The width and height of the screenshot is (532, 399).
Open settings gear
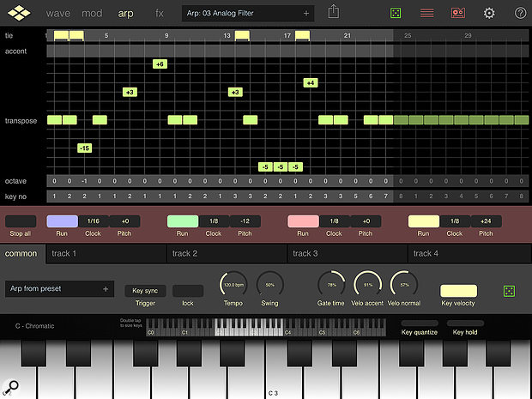click(x=489, y=13)
